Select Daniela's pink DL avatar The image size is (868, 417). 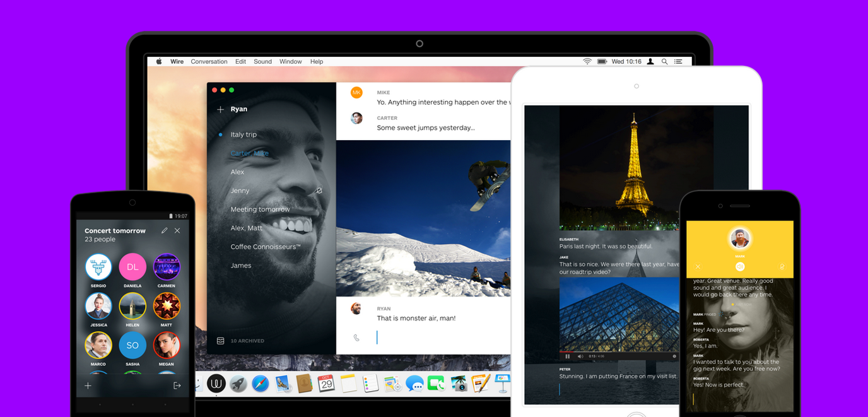132,267
